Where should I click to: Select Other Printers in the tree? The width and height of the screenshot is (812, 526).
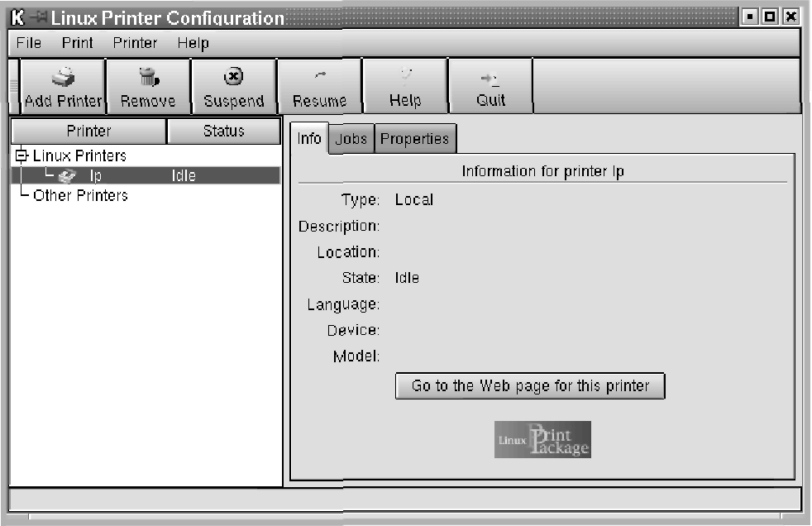[80, 196]
